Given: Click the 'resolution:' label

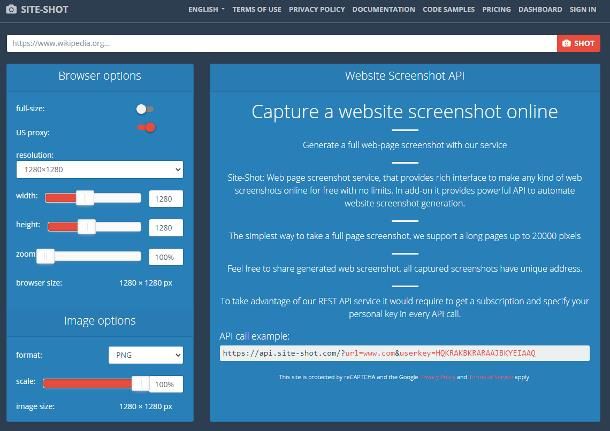Looking at the screenshot, I should (x=35, y=155).
